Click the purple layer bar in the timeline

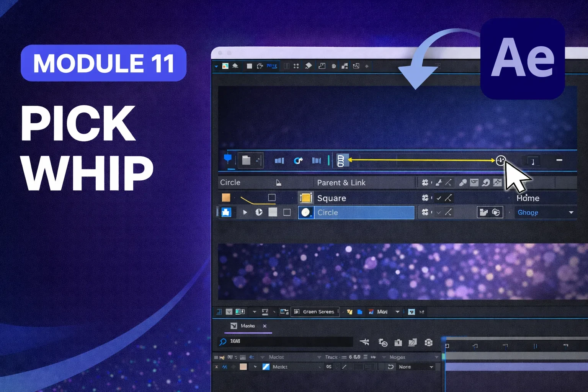click(x=516, y=367)
